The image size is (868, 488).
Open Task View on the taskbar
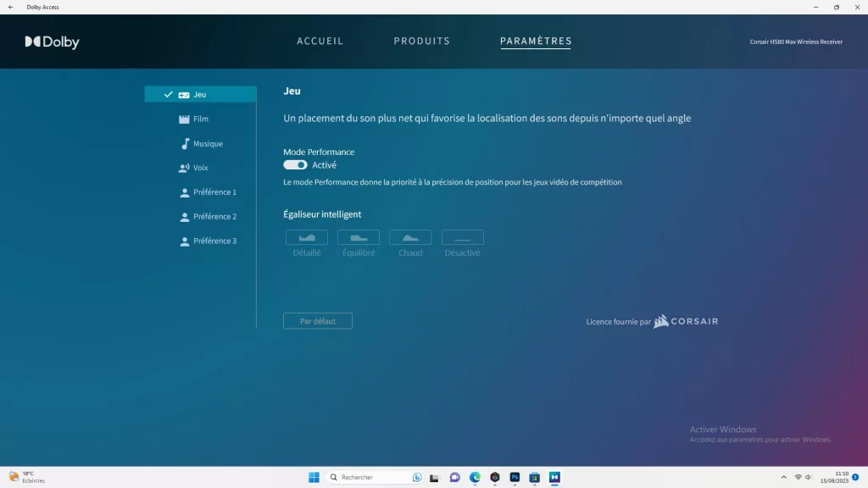tap(435, 477)
